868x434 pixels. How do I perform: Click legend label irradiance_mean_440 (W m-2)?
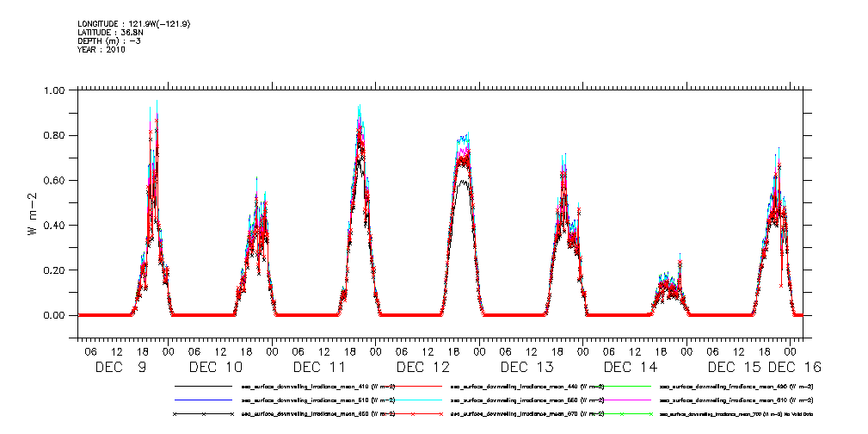tap(527, 387)
